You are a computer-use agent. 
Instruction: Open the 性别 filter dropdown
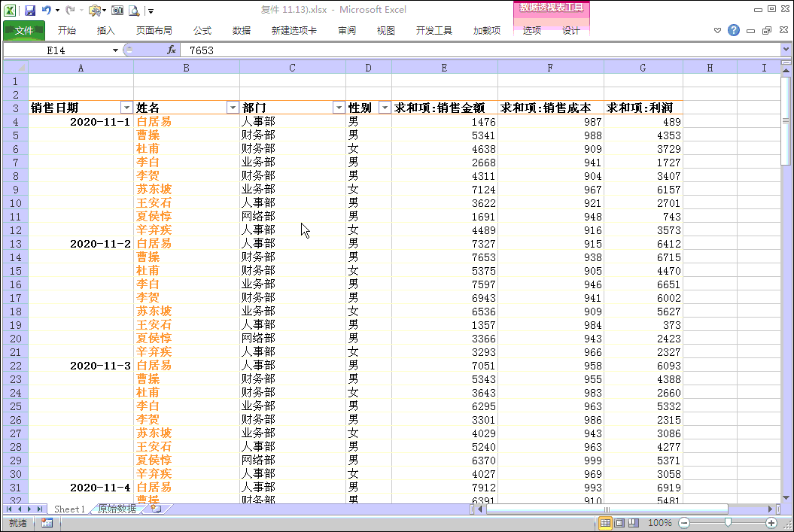click(x=385, y=108)
